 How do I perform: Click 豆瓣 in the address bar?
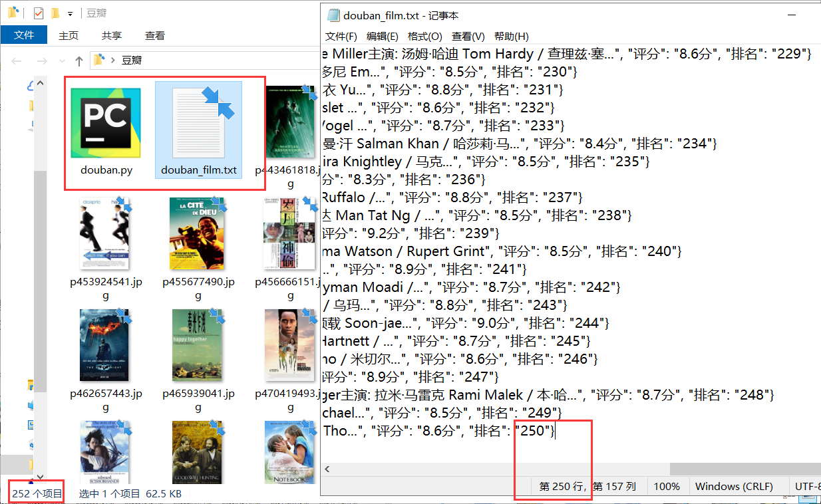point(131,61)
